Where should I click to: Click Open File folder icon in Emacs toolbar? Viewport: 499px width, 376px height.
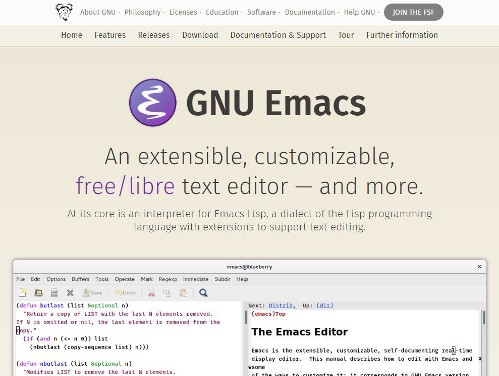coord(39,293)
